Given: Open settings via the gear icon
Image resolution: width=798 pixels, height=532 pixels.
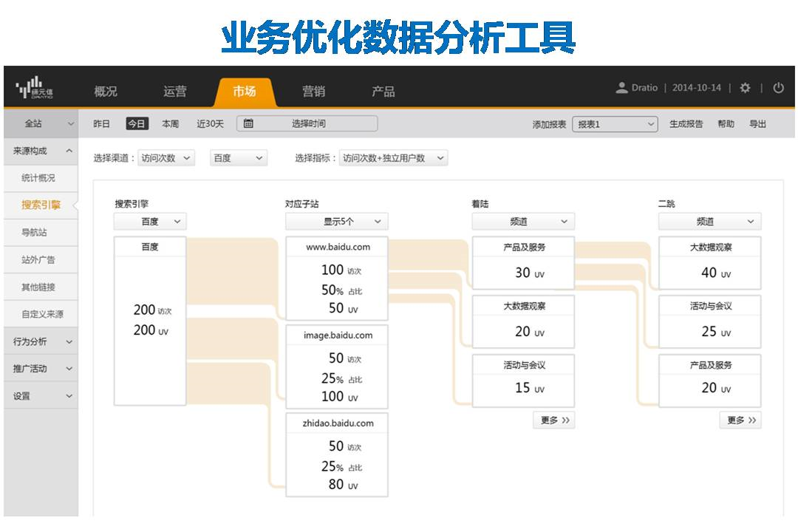Looking at the screenshot, I should (x=745, y=88).
